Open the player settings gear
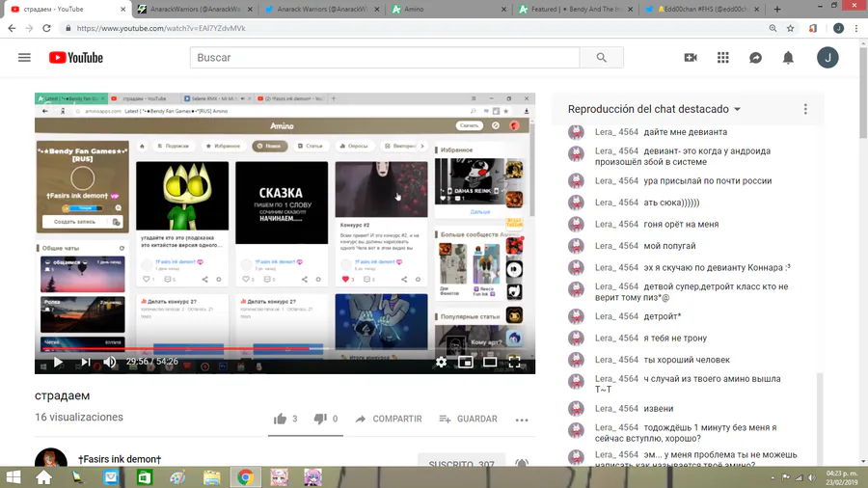This screenshot has height=488, width=868. click(441, 362)
